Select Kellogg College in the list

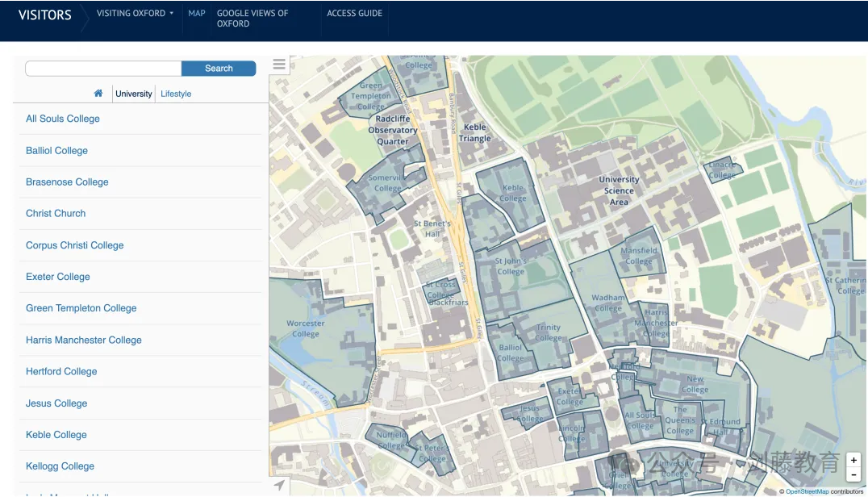[60, 466]
